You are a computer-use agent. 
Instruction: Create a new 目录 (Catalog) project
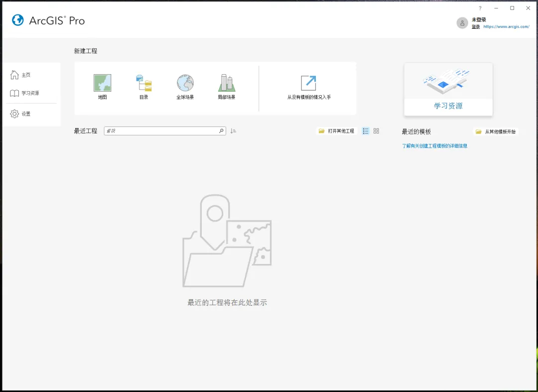(144, 87)
